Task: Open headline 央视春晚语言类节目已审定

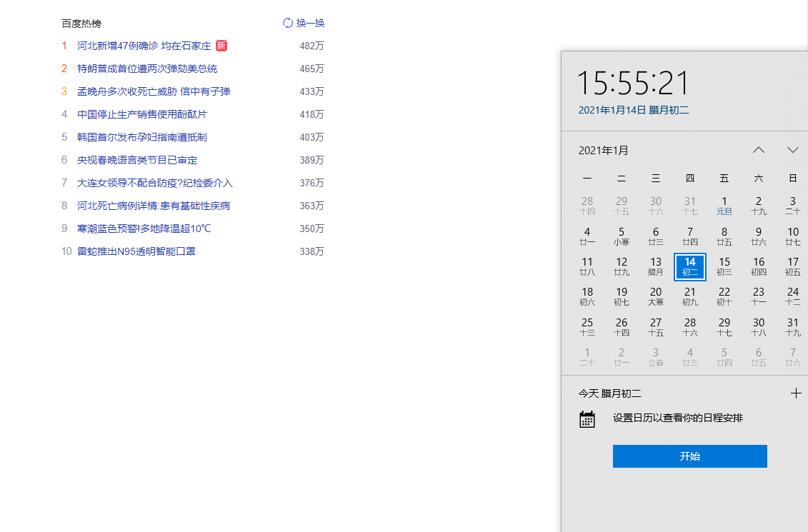Action: coord(137,160)
